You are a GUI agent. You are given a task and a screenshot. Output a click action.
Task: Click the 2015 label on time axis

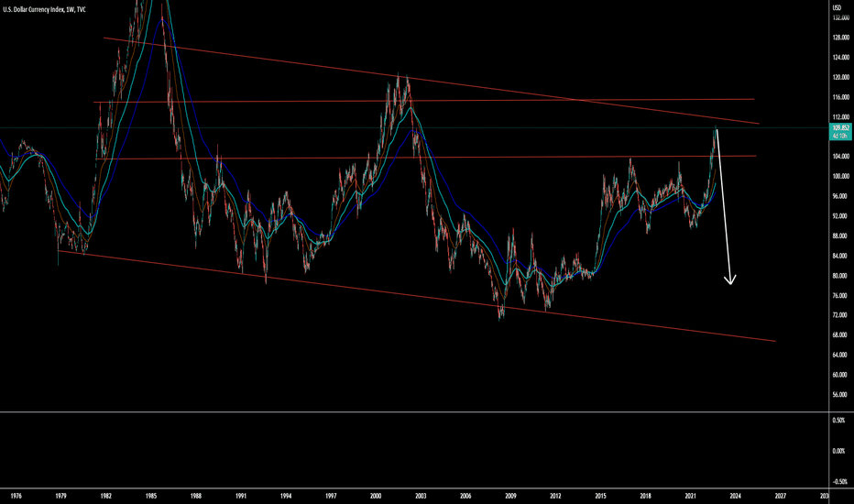[x=600, y=496]
